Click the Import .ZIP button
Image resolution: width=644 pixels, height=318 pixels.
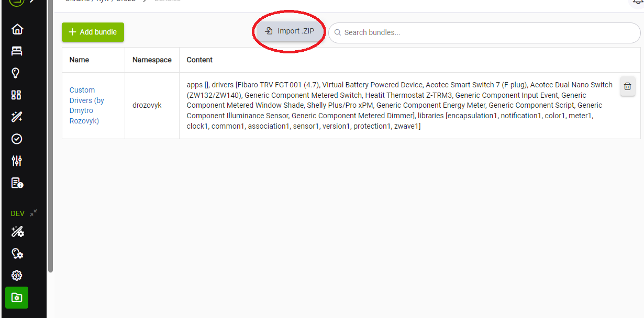[290, 31]
